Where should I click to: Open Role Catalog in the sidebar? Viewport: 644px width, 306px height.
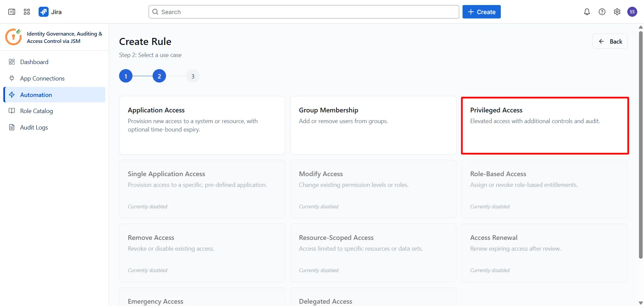coord(55,111)
